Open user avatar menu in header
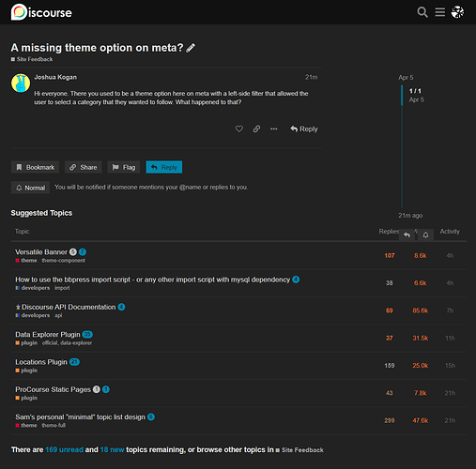 coord(457,12)
